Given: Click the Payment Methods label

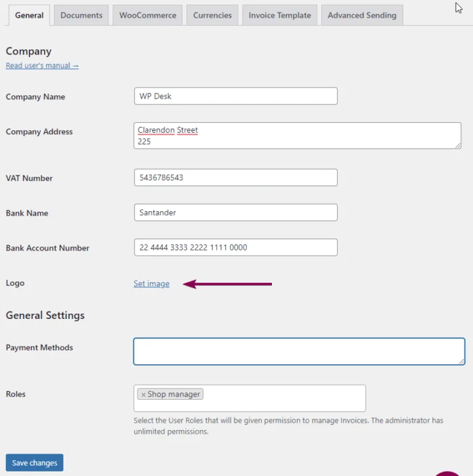Looking at the screenshot, I should pos(39,348).
